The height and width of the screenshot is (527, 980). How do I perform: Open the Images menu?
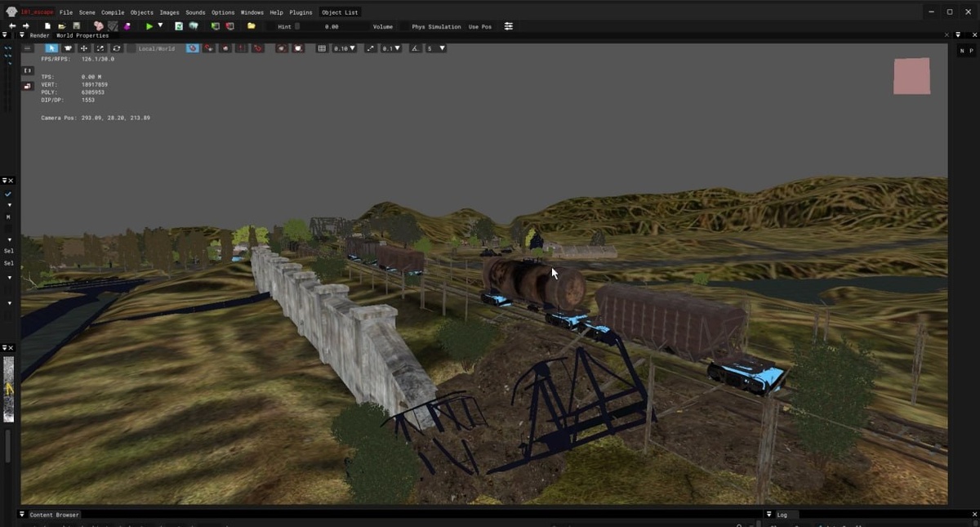169,12
